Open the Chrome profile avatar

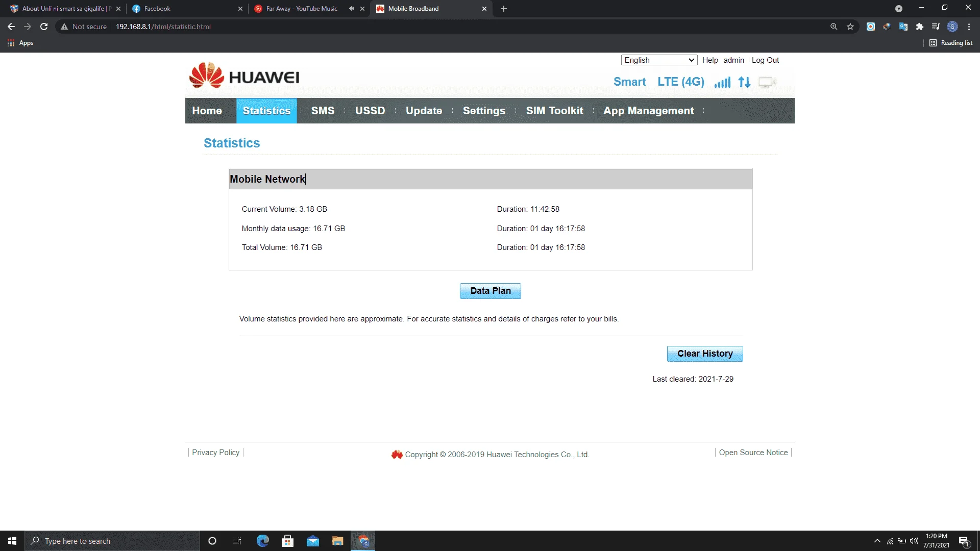(952, 27)
